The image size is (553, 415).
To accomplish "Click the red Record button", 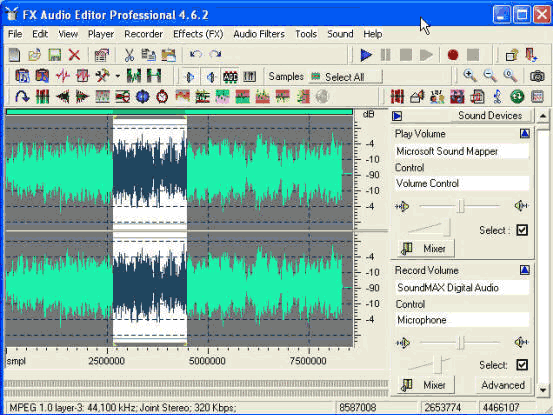I will (453, 55).
